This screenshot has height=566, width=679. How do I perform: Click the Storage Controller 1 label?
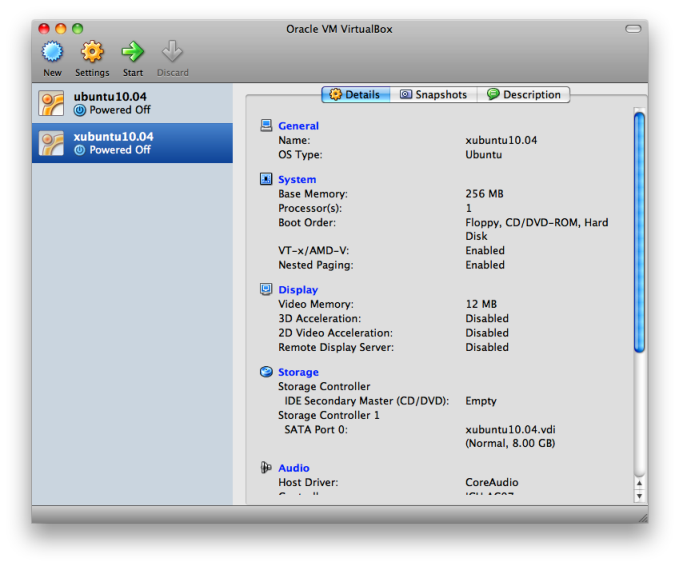(329, 415)
